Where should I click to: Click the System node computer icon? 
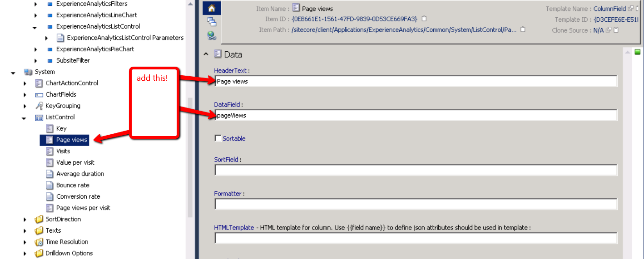tap(29, 72)
